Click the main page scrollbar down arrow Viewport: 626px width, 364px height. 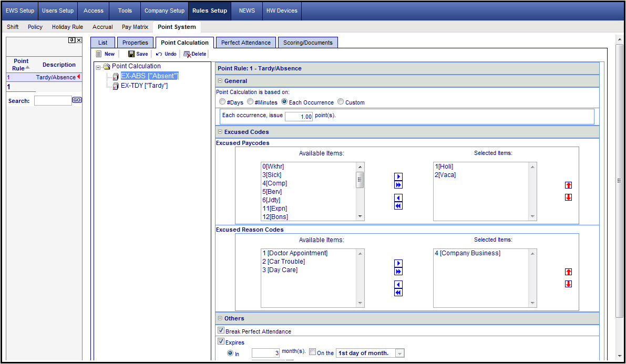[619, 356]
